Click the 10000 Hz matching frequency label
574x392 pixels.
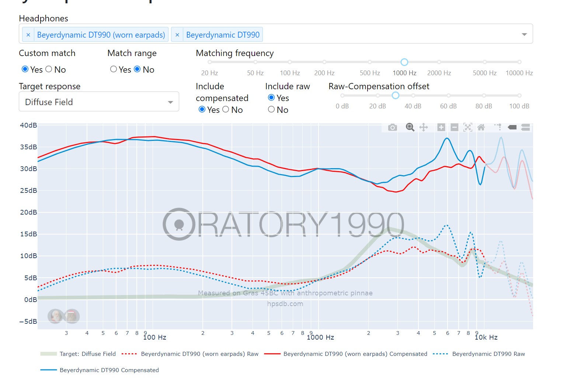(x=519, y=73)
